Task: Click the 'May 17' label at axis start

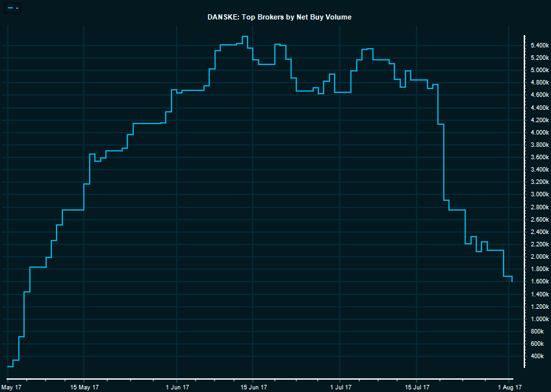Action: pos(11,387)
